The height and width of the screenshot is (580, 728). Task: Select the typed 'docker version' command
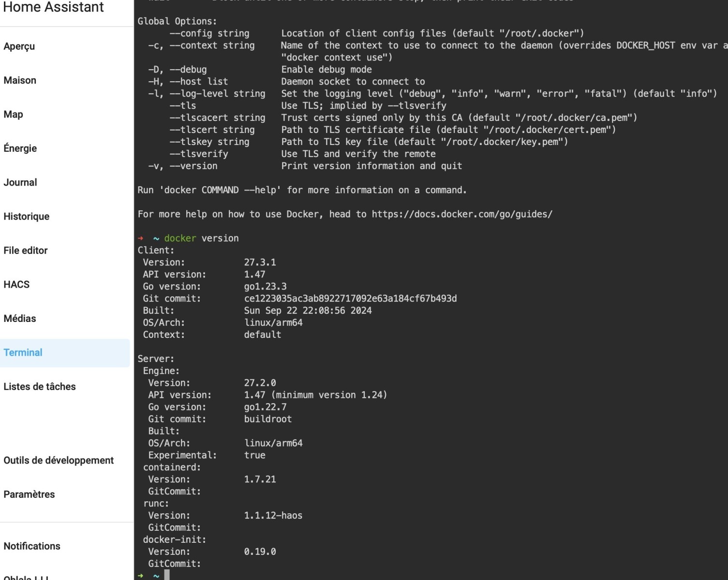[201, 238]
